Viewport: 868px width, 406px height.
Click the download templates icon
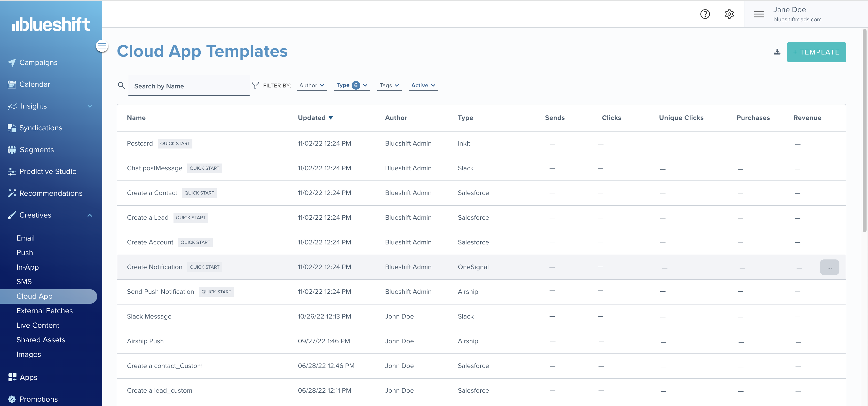pos(777,52)
